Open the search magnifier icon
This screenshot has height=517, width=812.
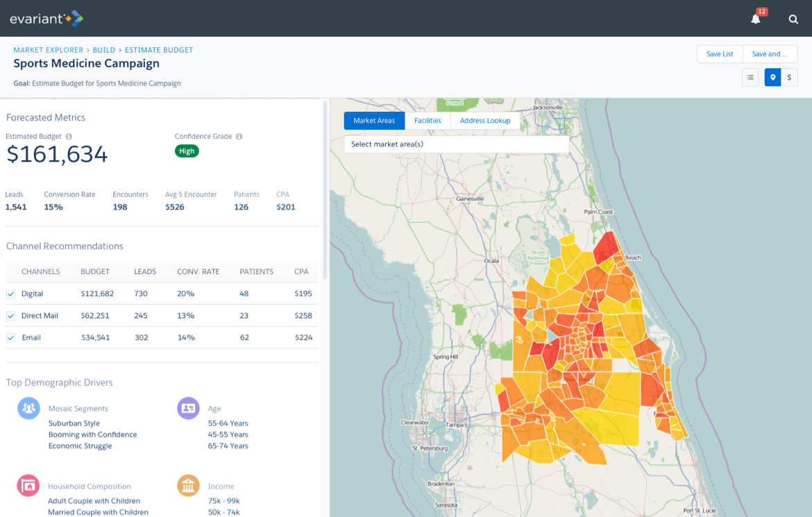793,19
